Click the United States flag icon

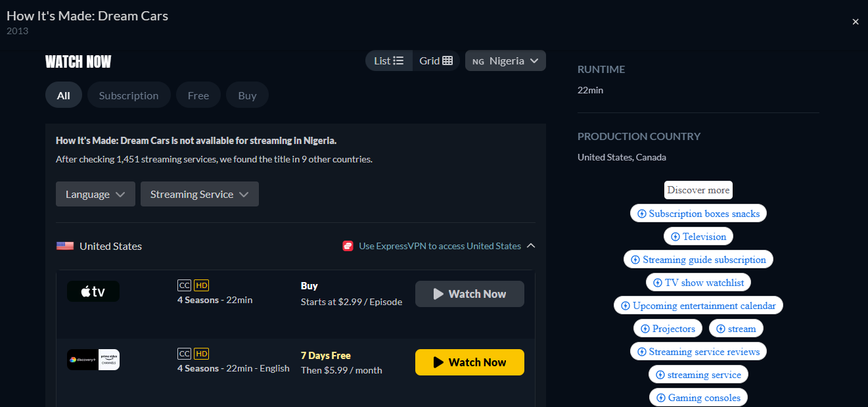click(65, 246)
